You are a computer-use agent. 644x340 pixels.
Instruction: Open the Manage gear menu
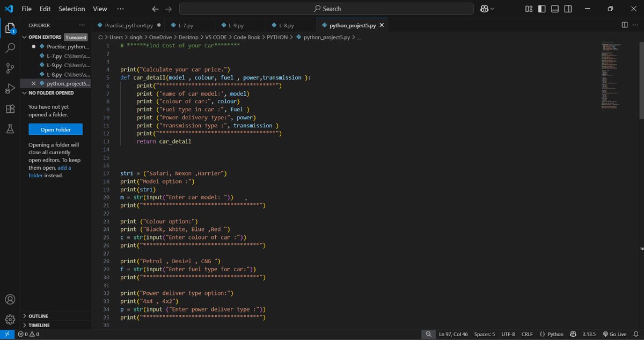[x=10, y=320]
